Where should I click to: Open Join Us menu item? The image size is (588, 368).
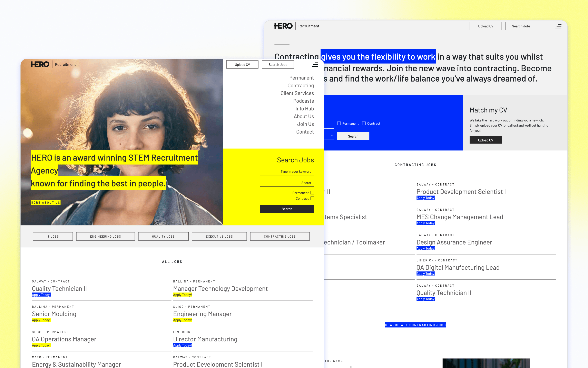(305, 124)
